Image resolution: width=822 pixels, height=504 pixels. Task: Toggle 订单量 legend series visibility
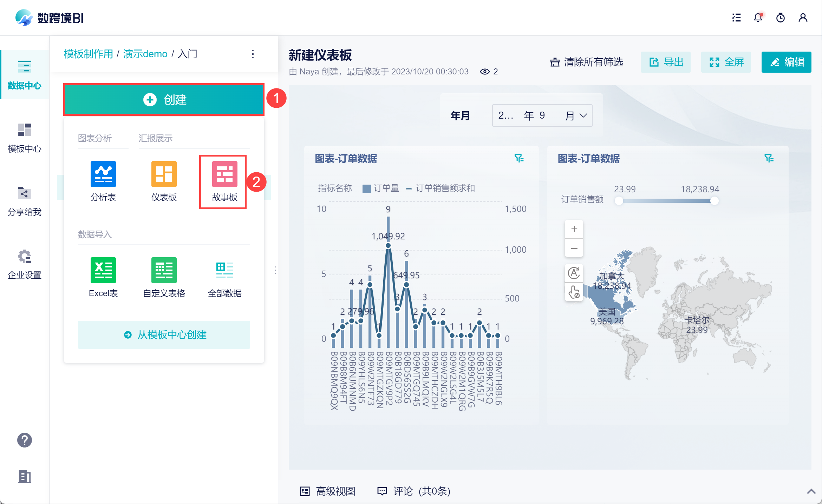point(381,188)
